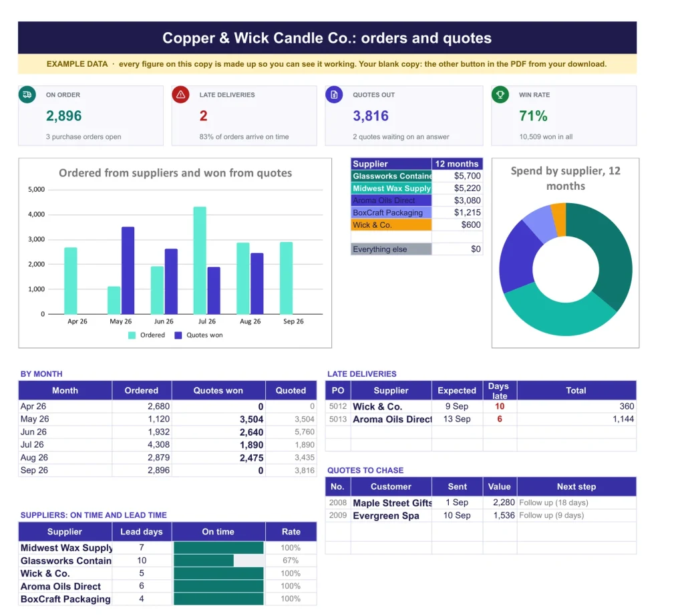
Task: Select the On Order value 2,896
Action: [63, 116]
